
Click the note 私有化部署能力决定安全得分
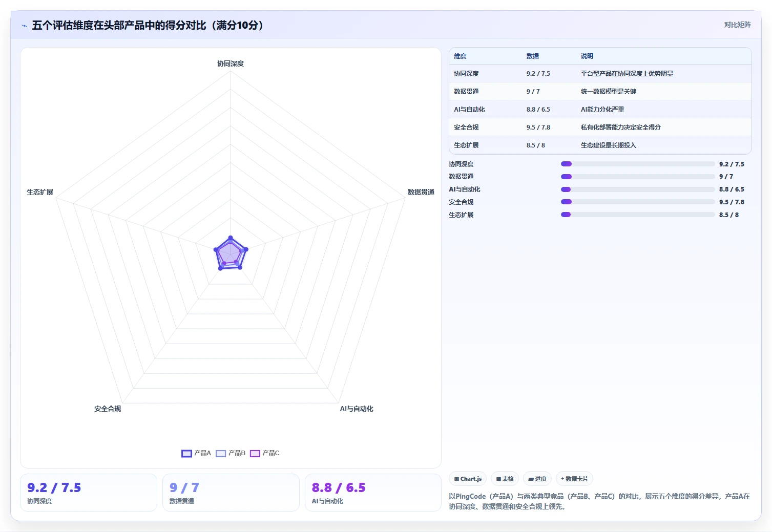[x=621, y=127]
